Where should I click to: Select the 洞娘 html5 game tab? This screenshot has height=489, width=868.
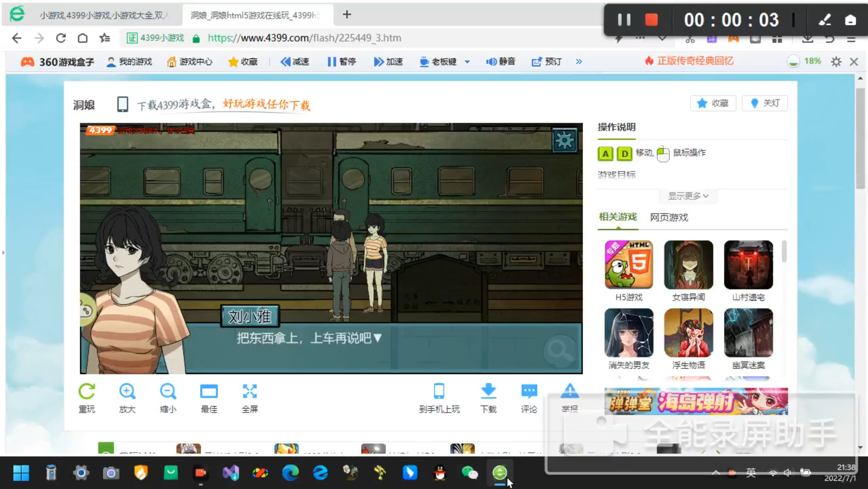click(x=257, y=15)
